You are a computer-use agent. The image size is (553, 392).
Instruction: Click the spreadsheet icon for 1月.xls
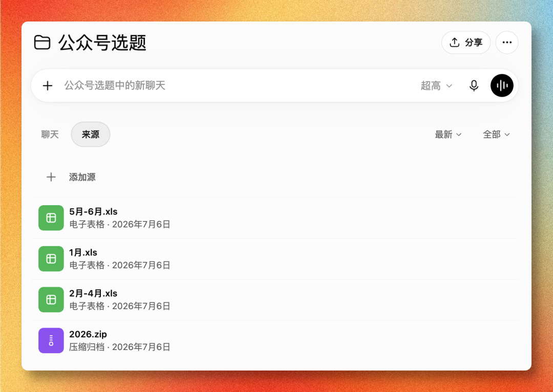click(x=51, y=259)
